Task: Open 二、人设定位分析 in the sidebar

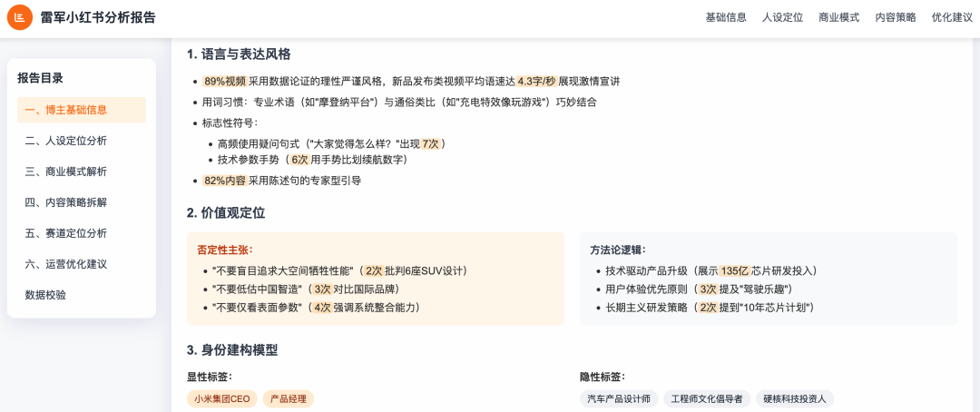Action: click(x=65, y=141)
